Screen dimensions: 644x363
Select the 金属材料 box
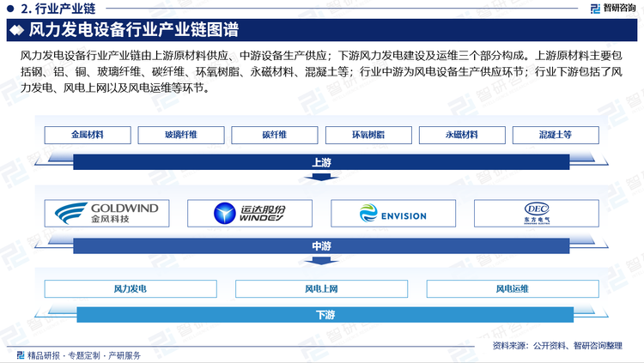click(88, 135)
